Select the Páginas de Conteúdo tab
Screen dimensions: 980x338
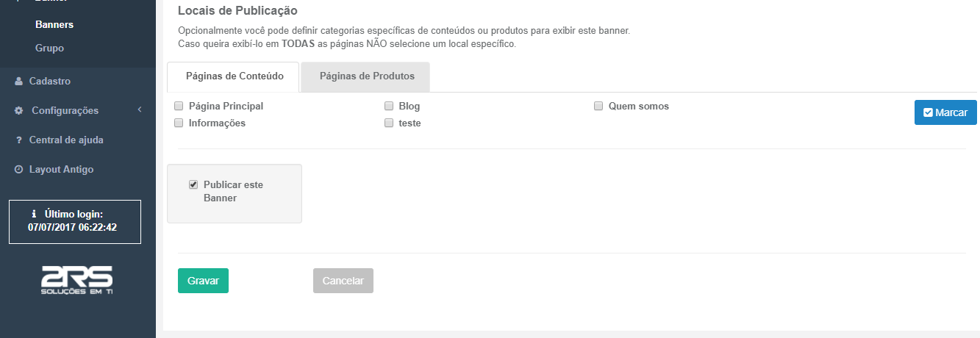coord(233,76)
